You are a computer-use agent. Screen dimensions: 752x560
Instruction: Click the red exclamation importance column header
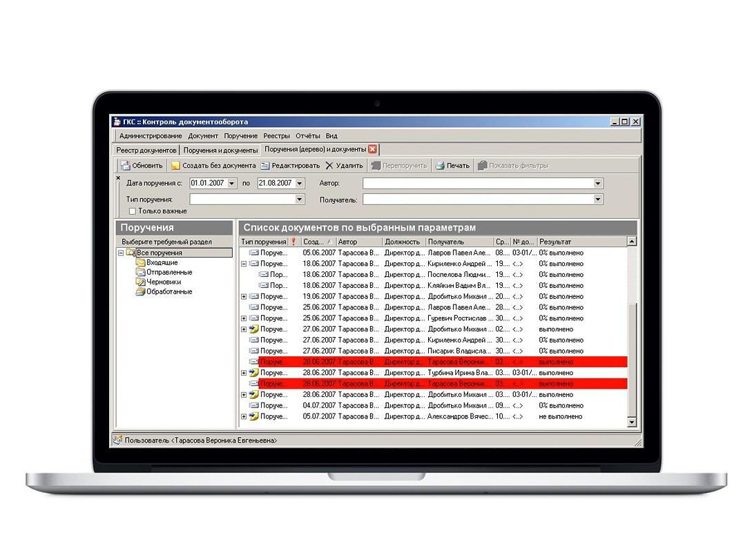[293, 242]
